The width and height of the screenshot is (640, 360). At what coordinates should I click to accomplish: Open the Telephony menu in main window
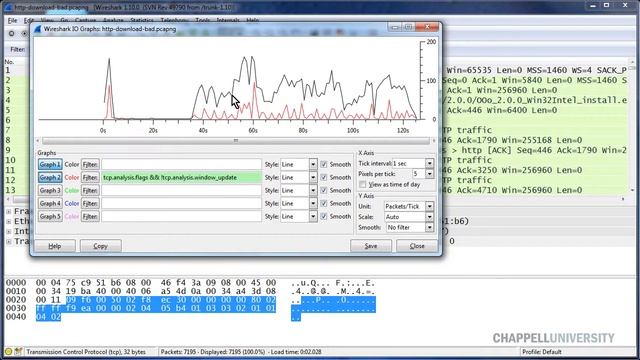click(174, 20)
